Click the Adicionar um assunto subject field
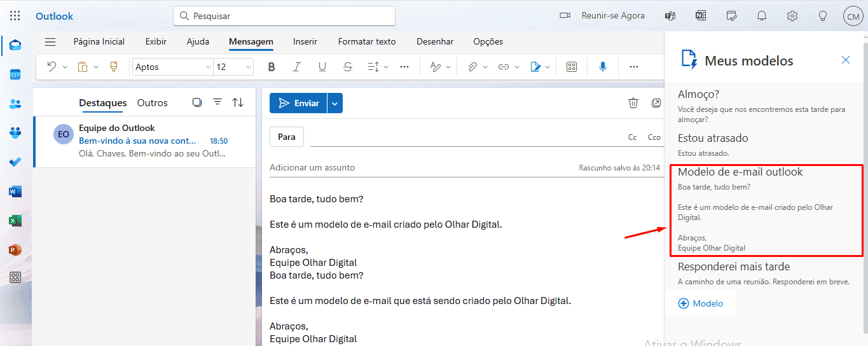 tap(420, 167)
